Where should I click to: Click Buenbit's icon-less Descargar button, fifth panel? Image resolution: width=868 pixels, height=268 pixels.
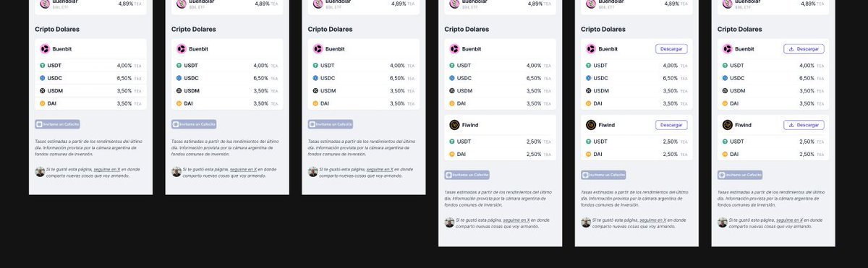(671, 49)
